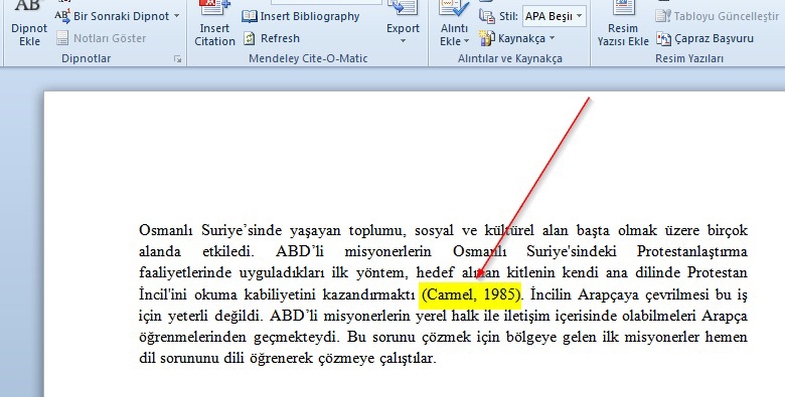This screenshot has height=397, width=785.
Task: Click the Stil style icon
Action: point(487,17)
